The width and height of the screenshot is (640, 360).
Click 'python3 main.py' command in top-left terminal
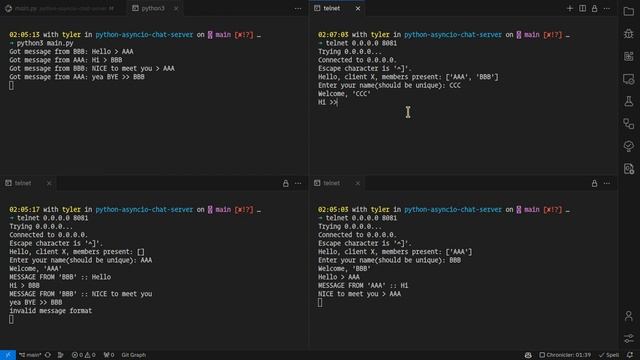(x=45, y=43)
